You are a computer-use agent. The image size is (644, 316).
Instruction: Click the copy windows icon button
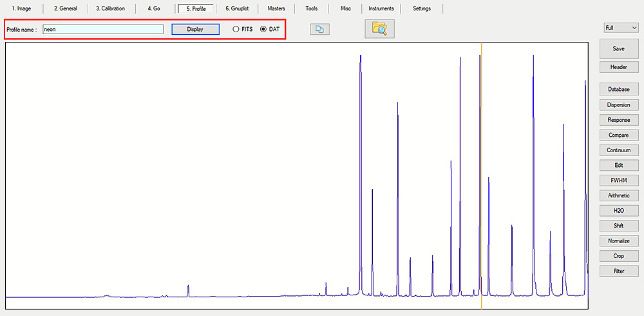pyautogui.click(x=319, y=29)
